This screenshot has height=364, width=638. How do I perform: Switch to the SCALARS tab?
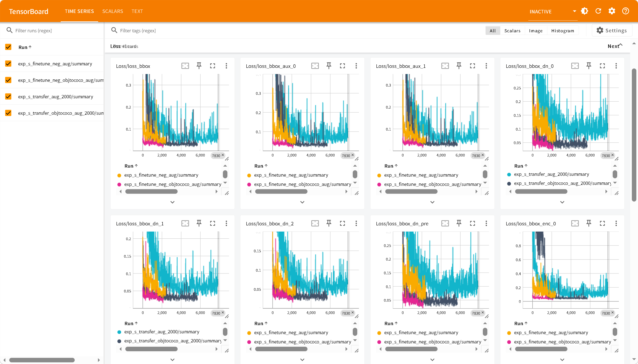tap(113, 11)
